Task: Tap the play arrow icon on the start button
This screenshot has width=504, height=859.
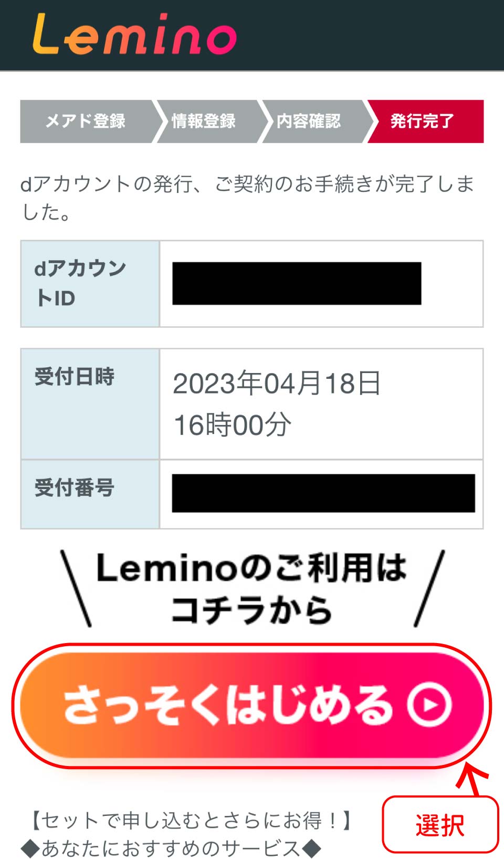Action: [x=430, y=705]
